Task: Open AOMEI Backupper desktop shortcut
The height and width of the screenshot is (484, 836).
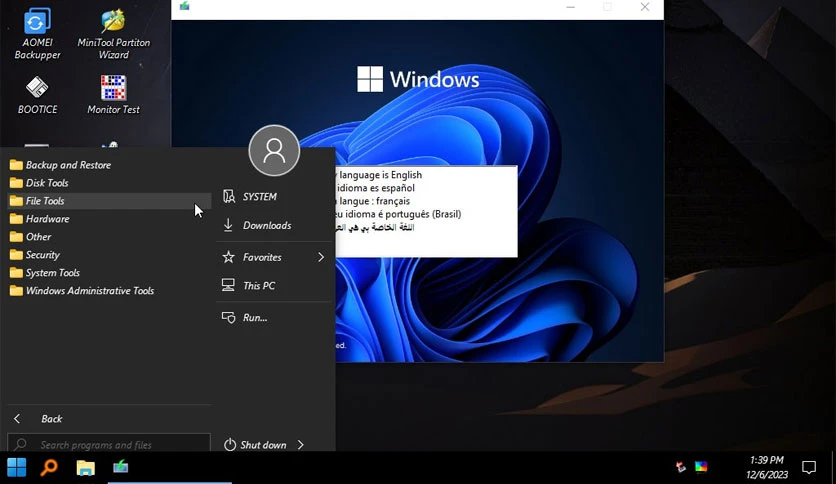Action: point(37,34)
